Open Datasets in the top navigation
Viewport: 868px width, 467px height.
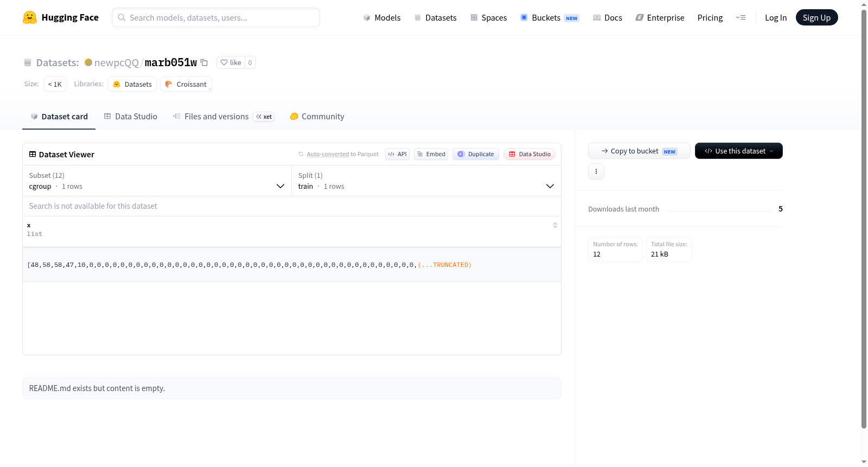coord(435,17)
